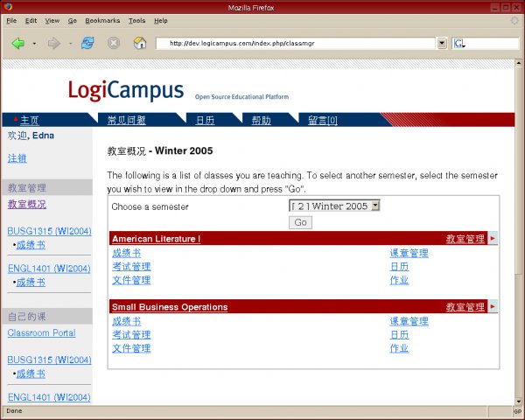The image size is (525, 420).
Task: Open the Tools menu
Action: 137,21
